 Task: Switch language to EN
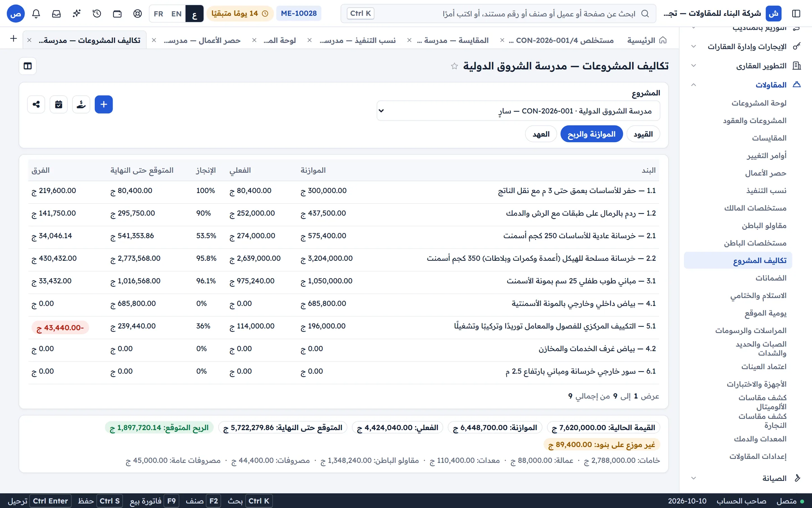click(x=176, y=14)
